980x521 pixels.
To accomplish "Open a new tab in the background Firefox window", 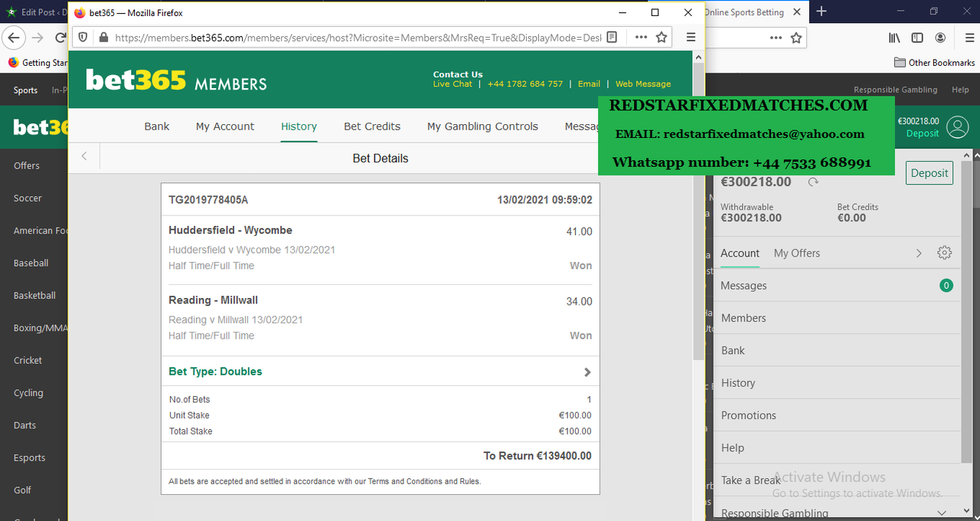I will (x=822, y=11).
